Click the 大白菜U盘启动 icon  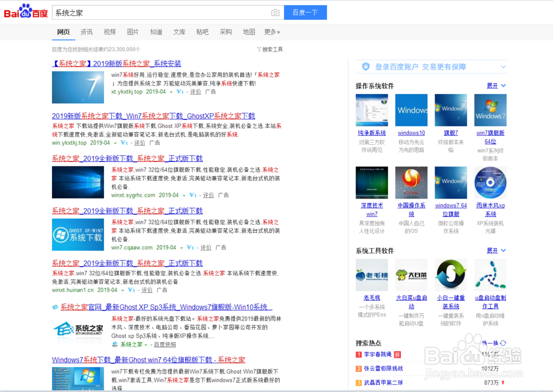tap(411, 275)
